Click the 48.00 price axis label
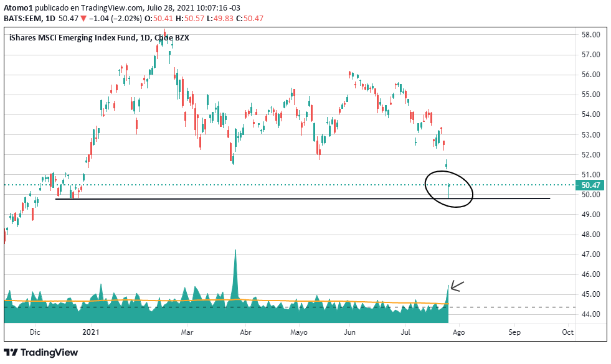The image size is (611, 364). coord(590,235)
